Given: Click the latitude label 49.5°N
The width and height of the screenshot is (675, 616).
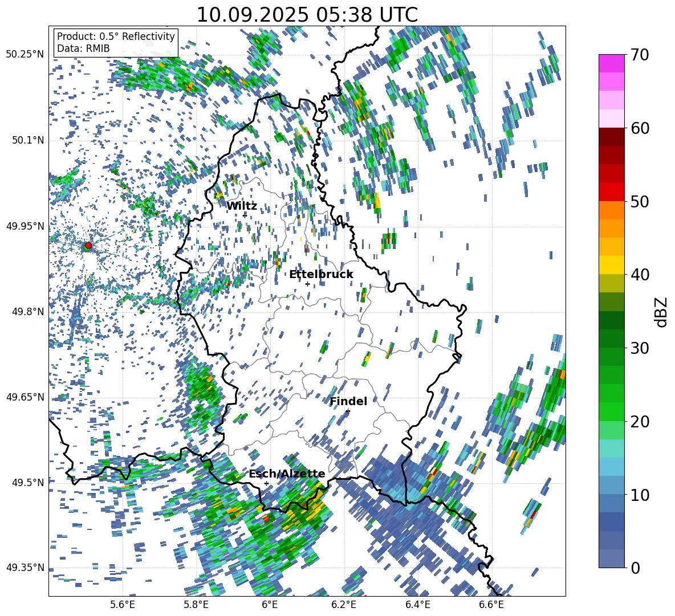Looking at the screenshot, I should tap(27, 482).
